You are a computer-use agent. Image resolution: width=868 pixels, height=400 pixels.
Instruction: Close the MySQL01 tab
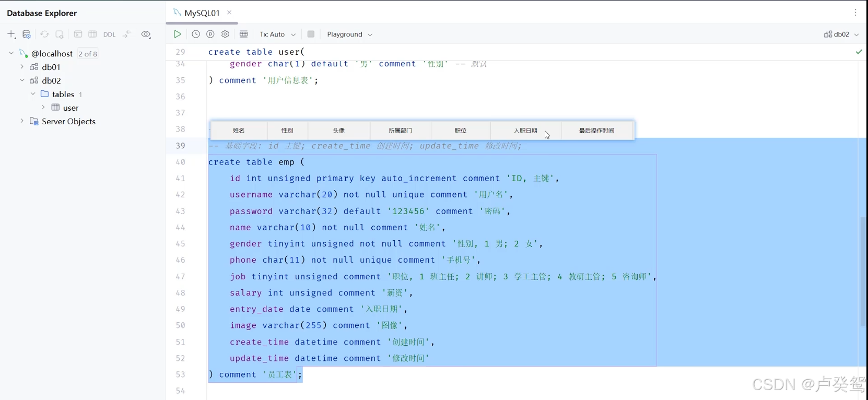pyautogui.click(x=229, y=13)
